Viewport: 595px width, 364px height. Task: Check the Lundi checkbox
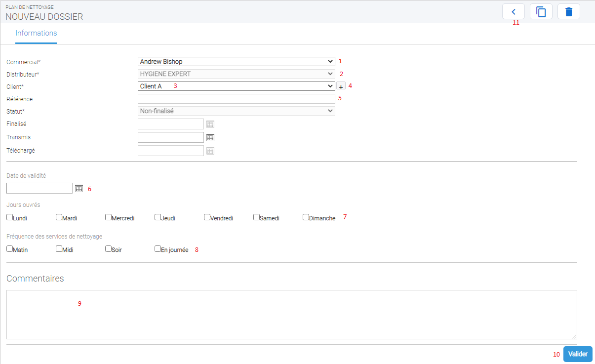10,217
